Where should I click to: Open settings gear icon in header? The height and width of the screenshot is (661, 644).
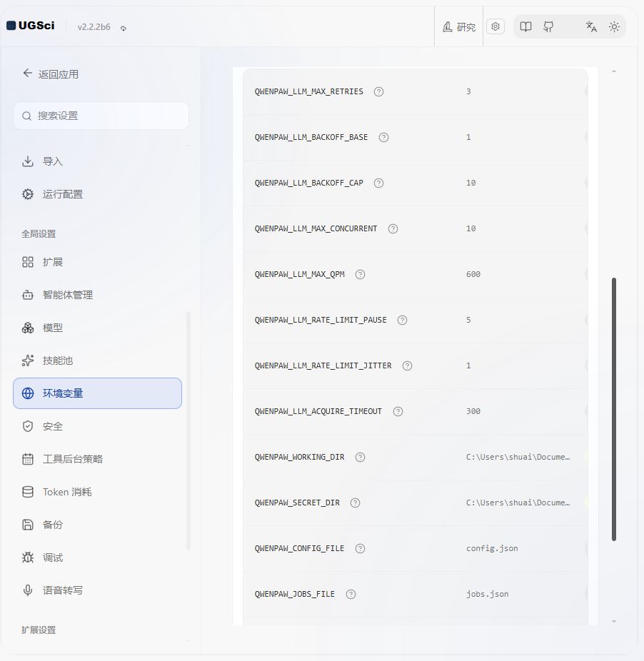(x=495, y=26)
